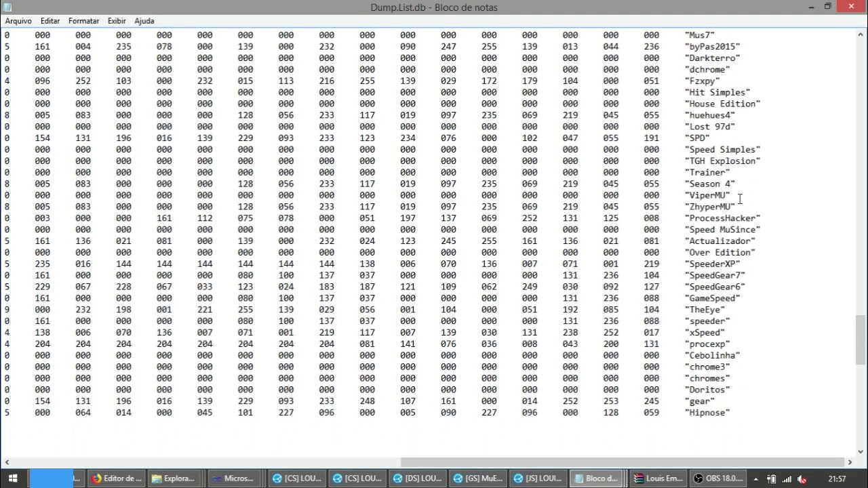868x488 pixels.
Task: Show hidden tray icons arrow
Action: [756, 479]
